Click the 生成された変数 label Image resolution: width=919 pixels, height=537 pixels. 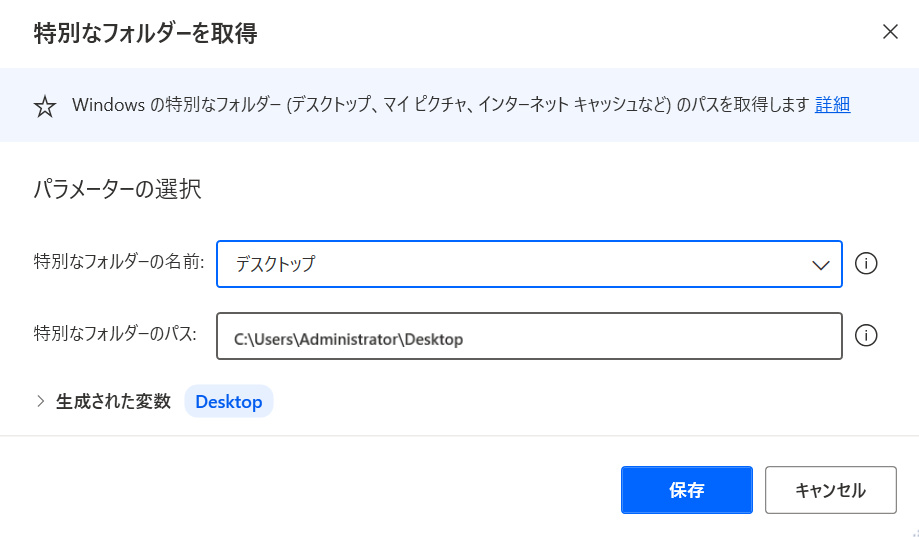(113, 401)
